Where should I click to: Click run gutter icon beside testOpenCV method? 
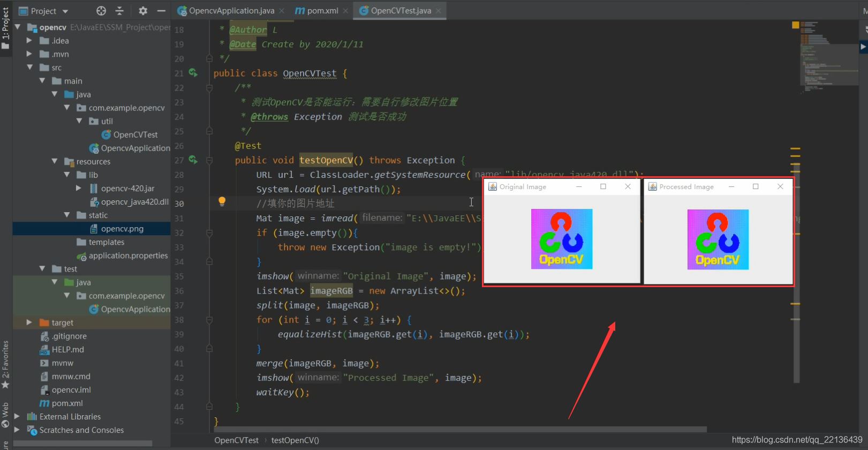click(x=193, y=160)
